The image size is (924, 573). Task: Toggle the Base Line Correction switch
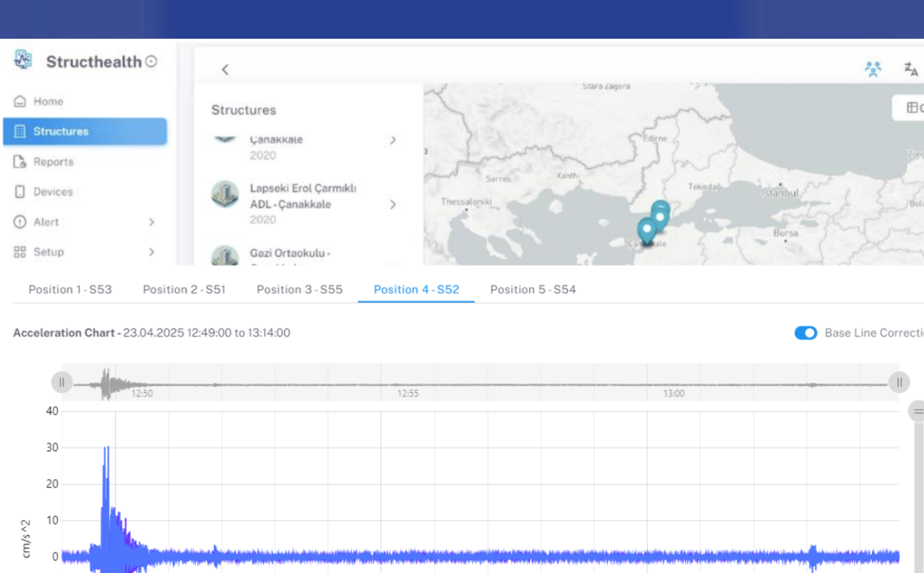[x=806, y=333]
